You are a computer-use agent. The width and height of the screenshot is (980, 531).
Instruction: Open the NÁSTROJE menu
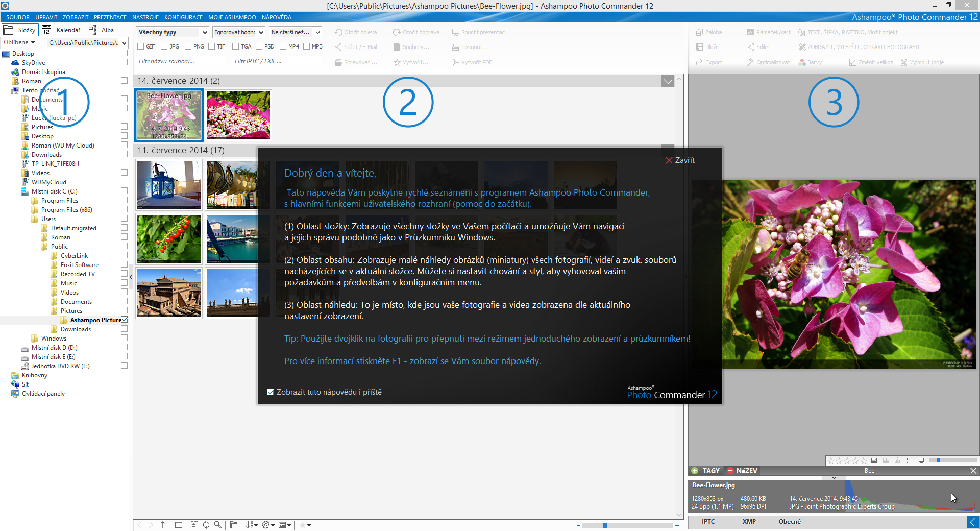(145, 17)
